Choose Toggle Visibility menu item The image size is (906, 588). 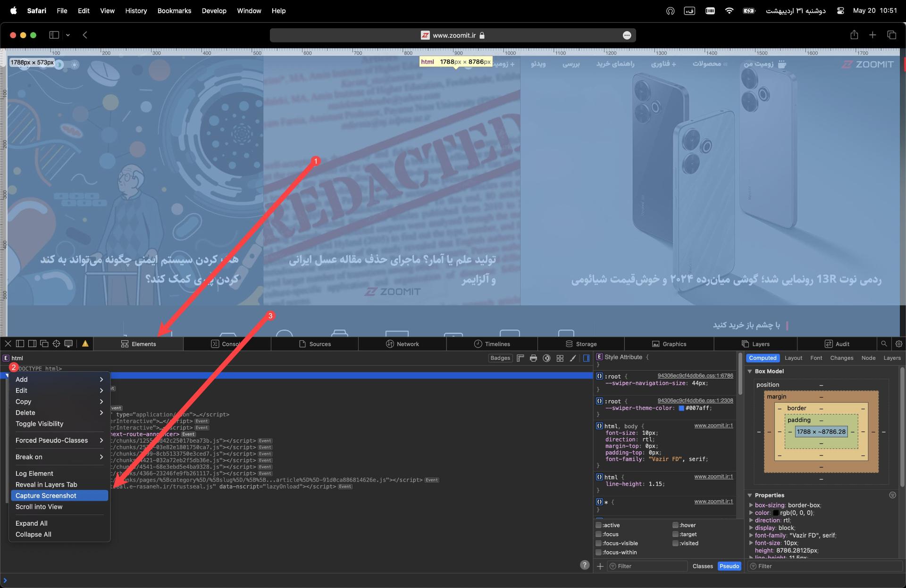click(59, 424)
